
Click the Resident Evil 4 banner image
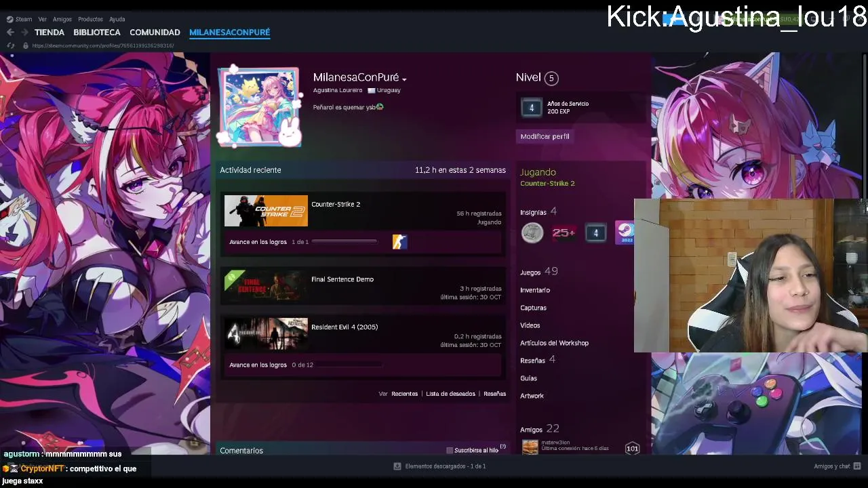(266, 333)
